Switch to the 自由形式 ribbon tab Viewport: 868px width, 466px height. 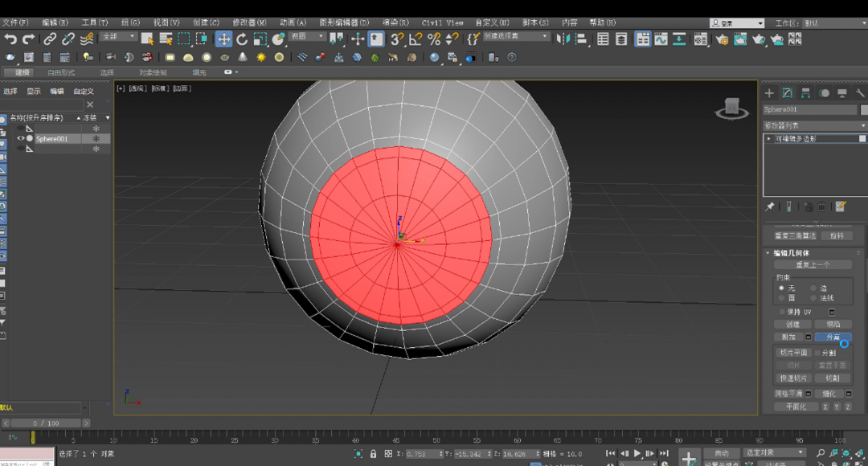coord(62,72)
